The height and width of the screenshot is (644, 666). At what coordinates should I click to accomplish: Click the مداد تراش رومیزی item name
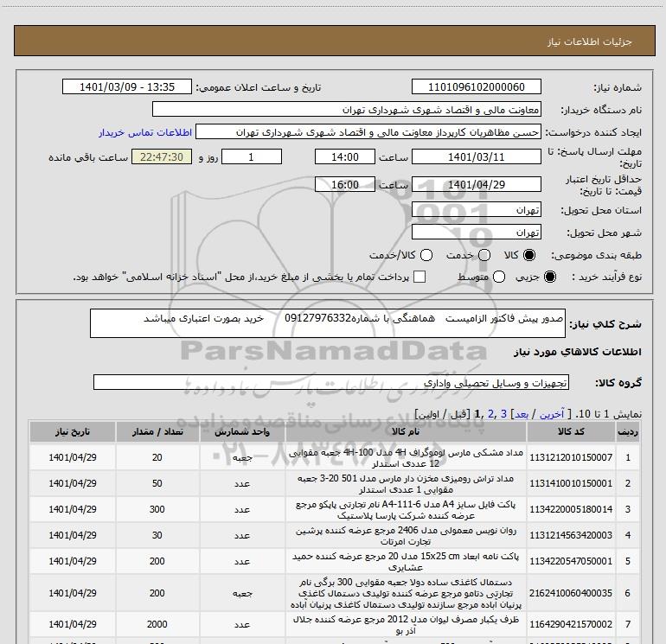(x=406, y=483)
